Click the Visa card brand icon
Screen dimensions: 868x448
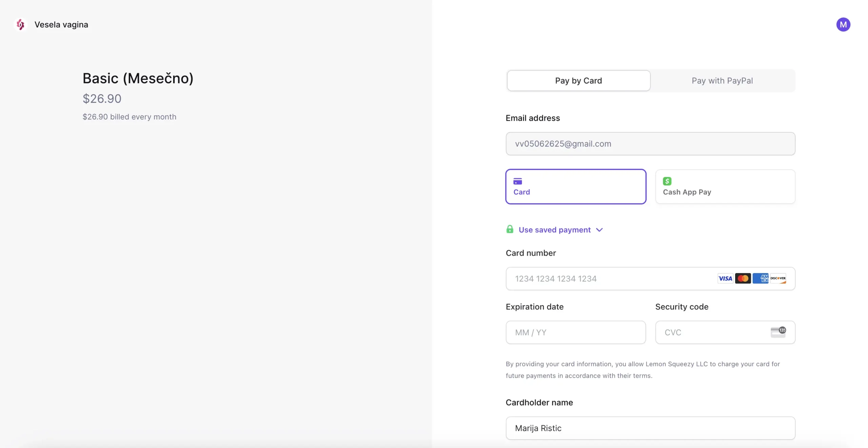tap(725, 278)
